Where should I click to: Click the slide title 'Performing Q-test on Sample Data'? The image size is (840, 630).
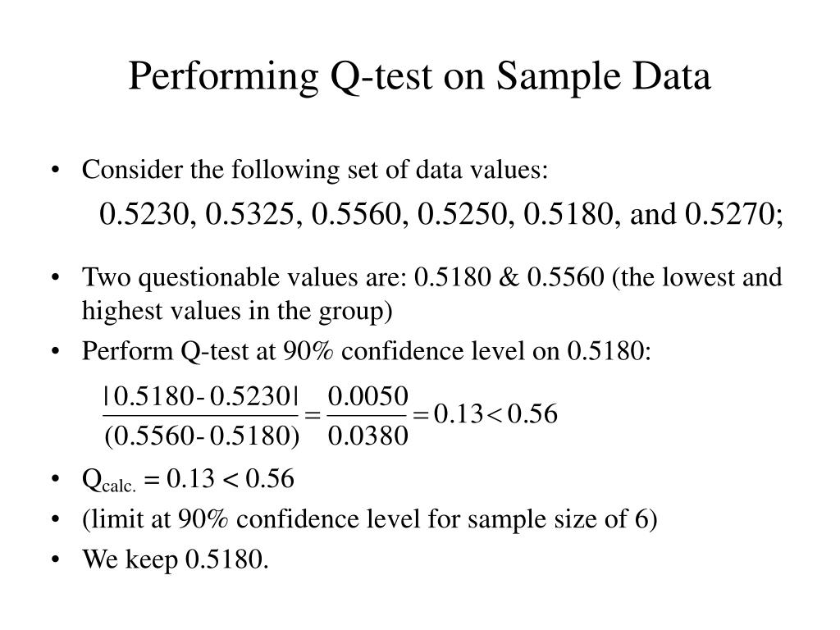tap(419, 76)
